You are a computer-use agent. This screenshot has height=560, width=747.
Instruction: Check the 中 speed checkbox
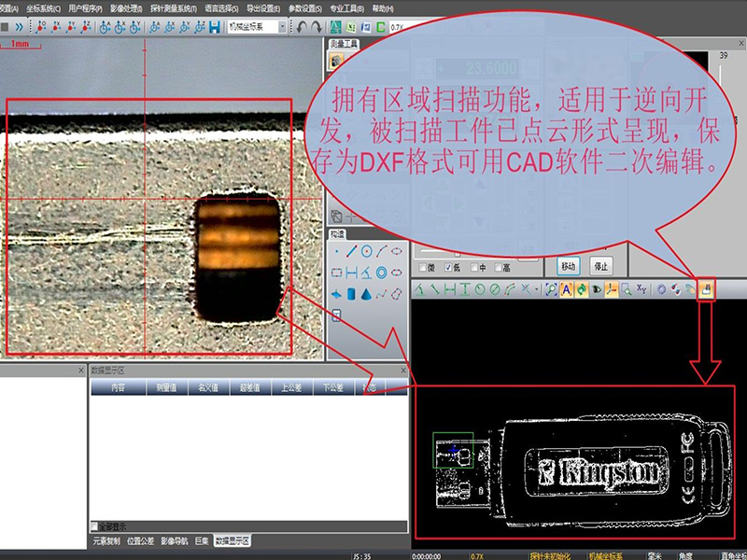pyautogui.click(x=474, y=268)
